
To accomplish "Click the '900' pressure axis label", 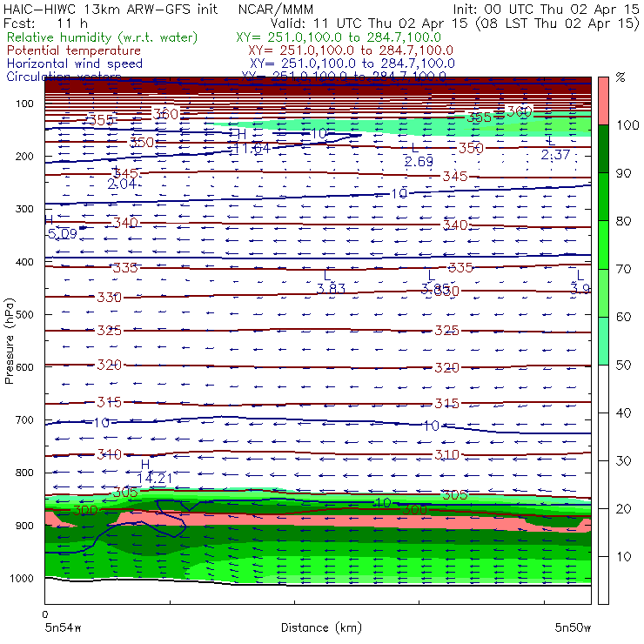I will click(x=24, y=526).
